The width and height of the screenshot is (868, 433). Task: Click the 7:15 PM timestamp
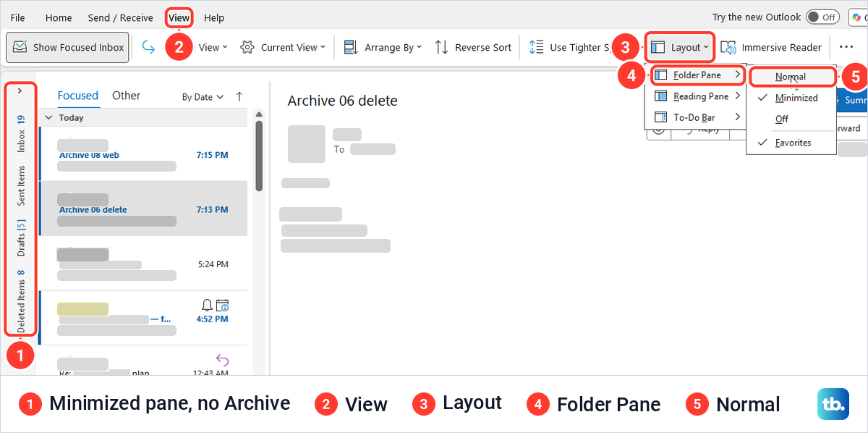pos(213,155)
